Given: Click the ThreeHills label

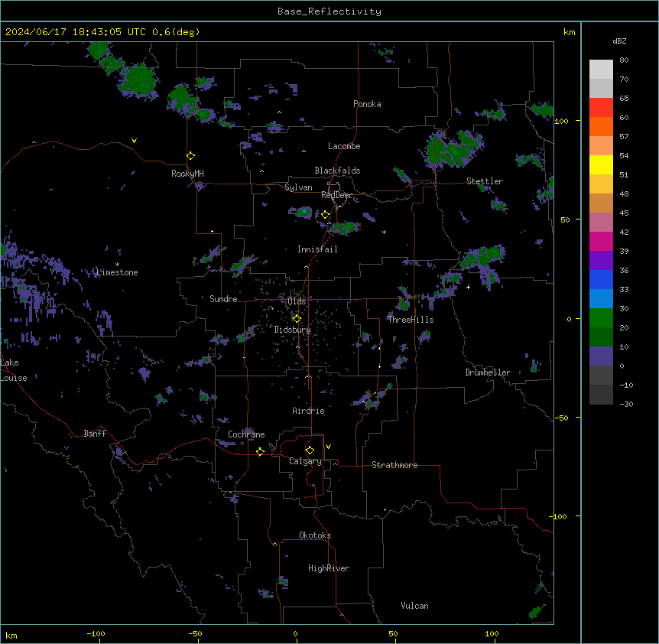Looking at the screenshot, I should click(411, 320).
